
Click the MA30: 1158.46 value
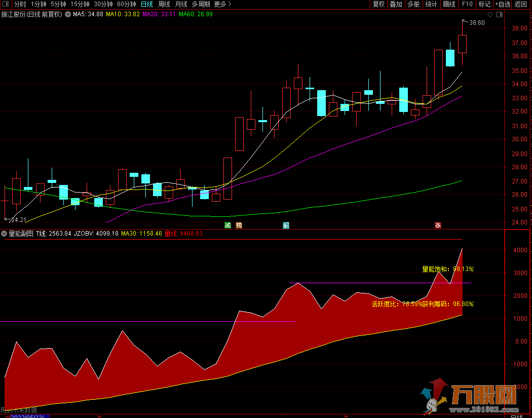tap(141, 234)
